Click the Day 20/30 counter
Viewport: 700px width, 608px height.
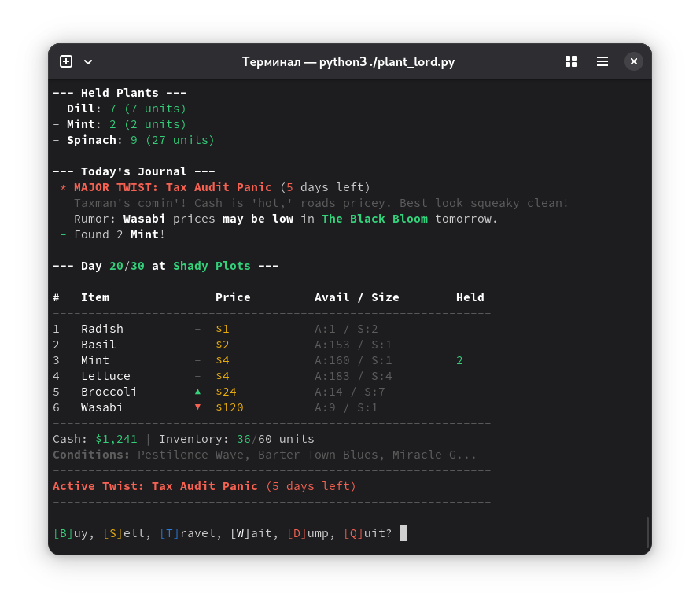click(112, 266)
